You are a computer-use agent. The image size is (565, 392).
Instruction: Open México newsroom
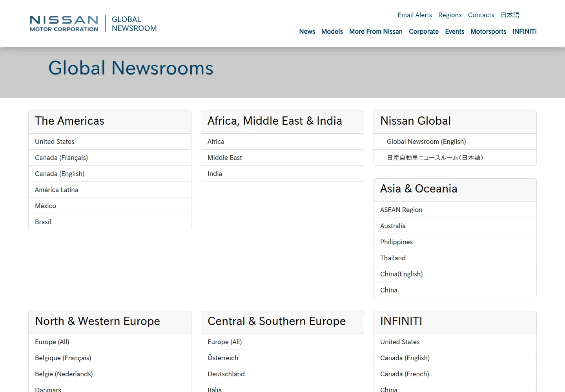coord(110,206)
